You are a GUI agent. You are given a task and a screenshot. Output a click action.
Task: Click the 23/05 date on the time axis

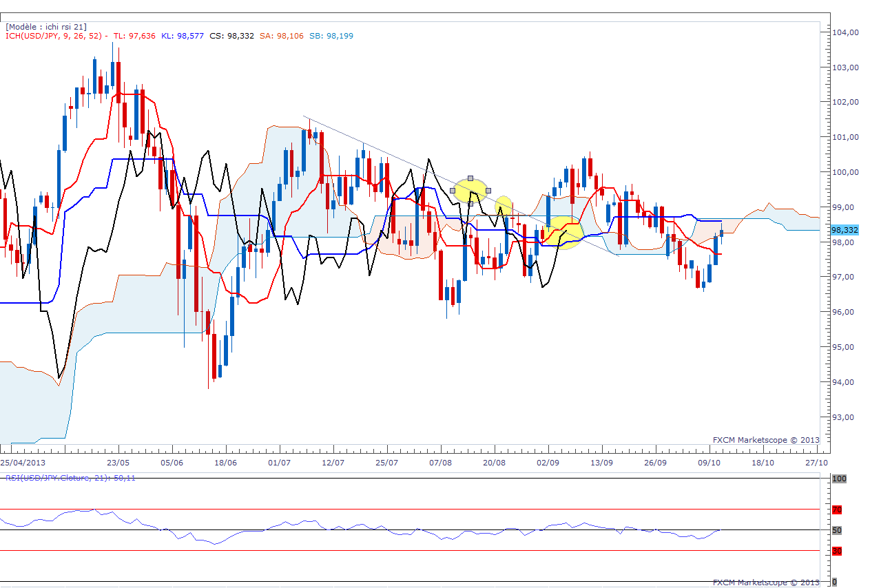[x=118, y=463]
